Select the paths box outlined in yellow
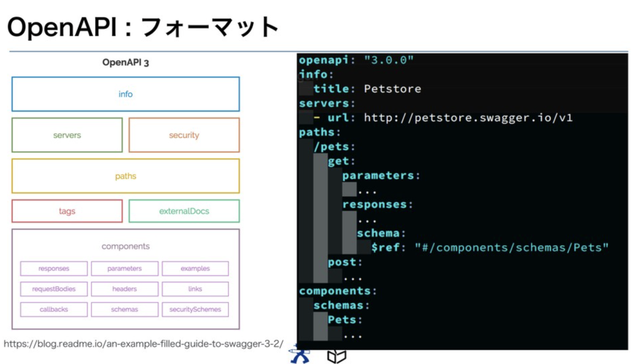 point(125,176)
